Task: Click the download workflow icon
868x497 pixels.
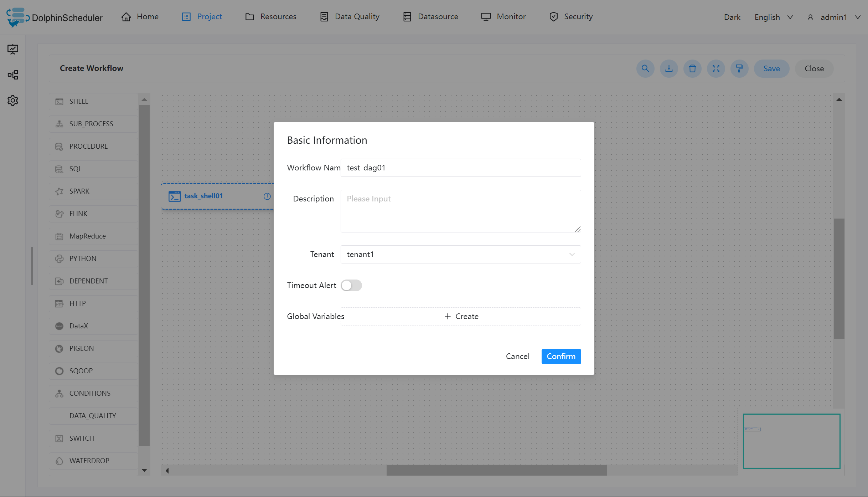Action: click(x=669, y=68)
